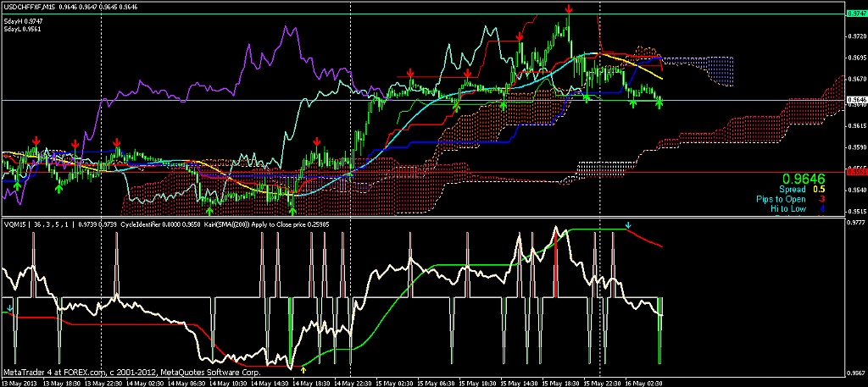868x387 pixels.
Task: Click the 0.9777 indicator scale value
Action: 854,223
